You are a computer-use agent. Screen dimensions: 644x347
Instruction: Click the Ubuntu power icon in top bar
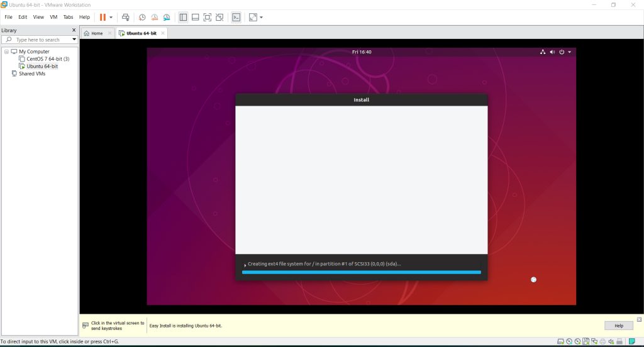point(562,52)
